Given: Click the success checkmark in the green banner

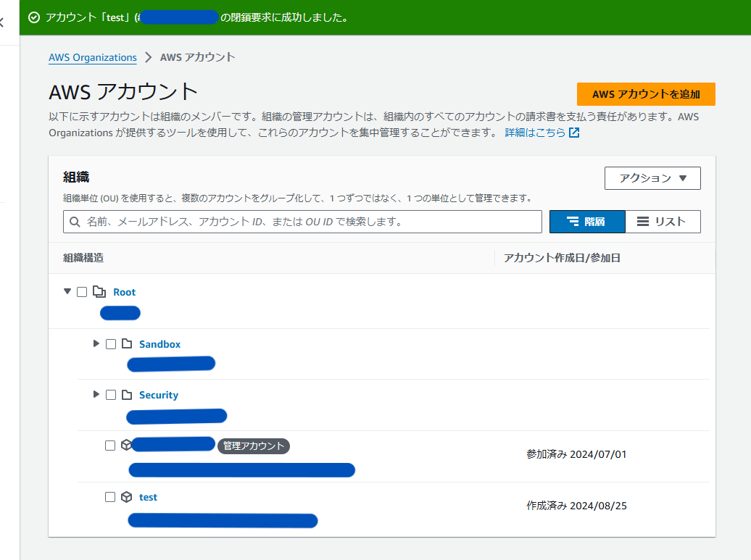Looking at the screenshot, I should pos(33,16).
